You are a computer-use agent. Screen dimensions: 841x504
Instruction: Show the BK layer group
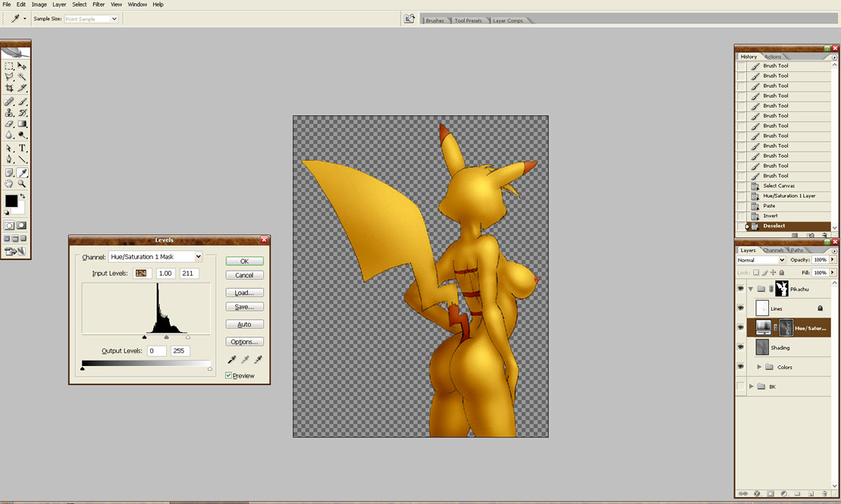pos(740,387)
